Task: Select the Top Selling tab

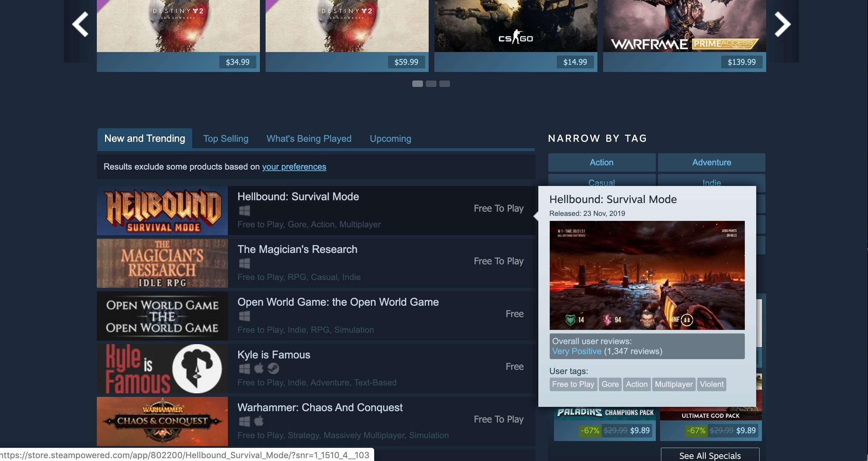Action: pyautogui.click(x=226, y=138)
